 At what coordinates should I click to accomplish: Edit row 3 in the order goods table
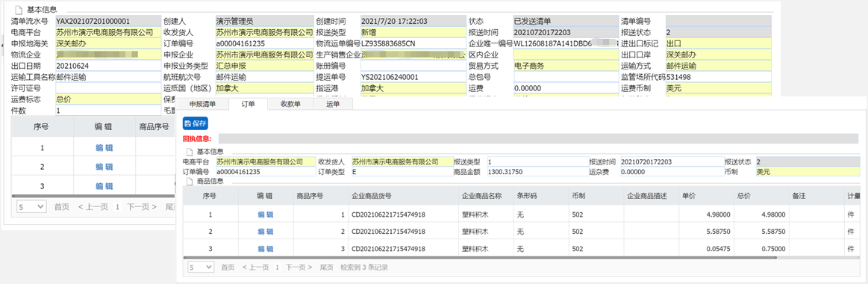point(265,249)
